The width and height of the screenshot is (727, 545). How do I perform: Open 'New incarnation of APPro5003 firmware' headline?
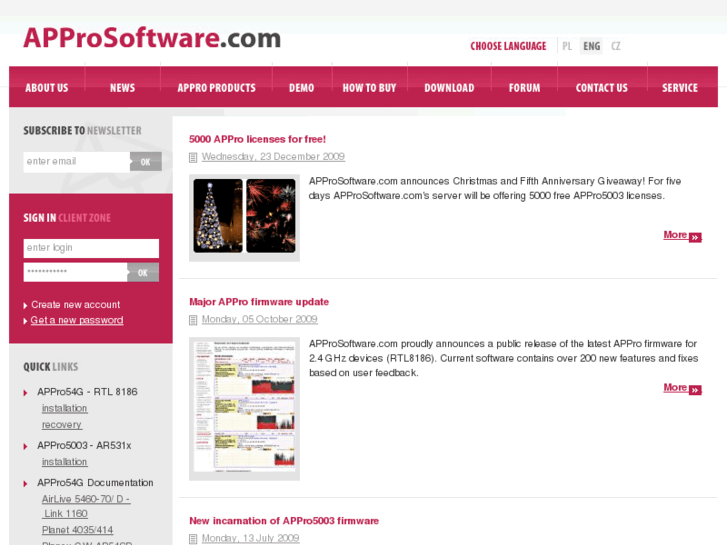284,521
